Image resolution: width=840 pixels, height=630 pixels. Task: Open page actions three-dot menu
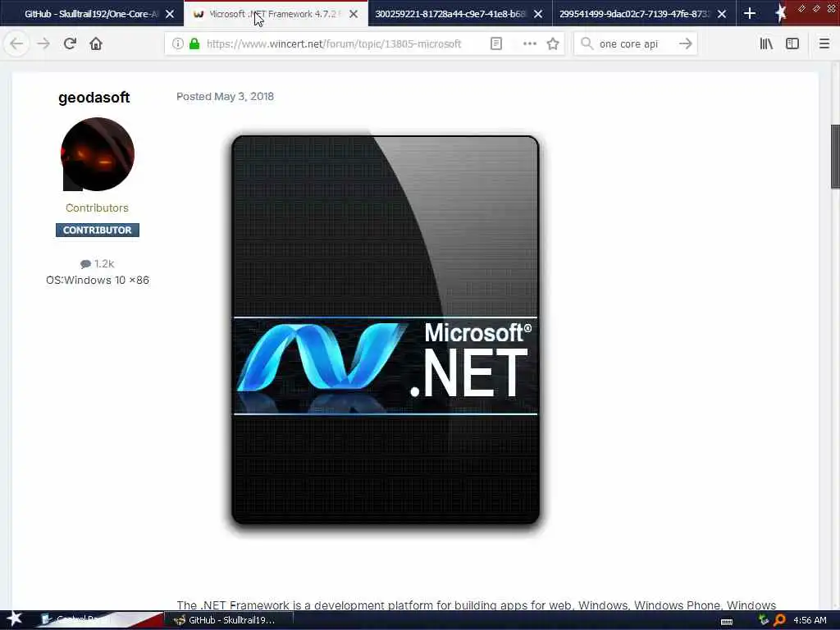(529, 43)
